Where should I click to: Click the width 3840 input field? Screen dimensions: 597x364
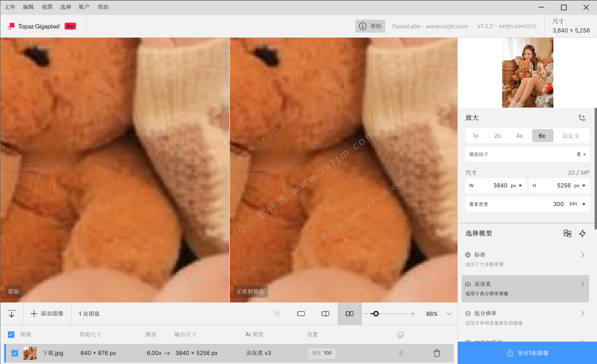(496, 186)
